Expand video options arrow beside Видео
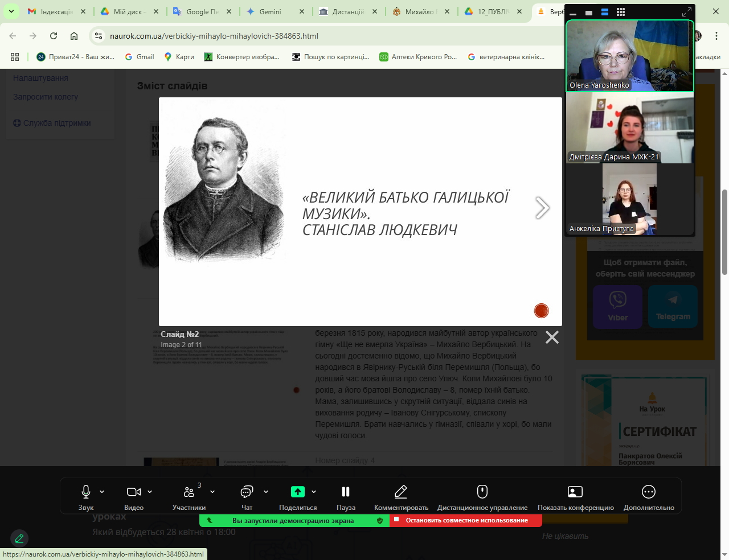The width and height of the screenshot is (729, 560). 150,492
